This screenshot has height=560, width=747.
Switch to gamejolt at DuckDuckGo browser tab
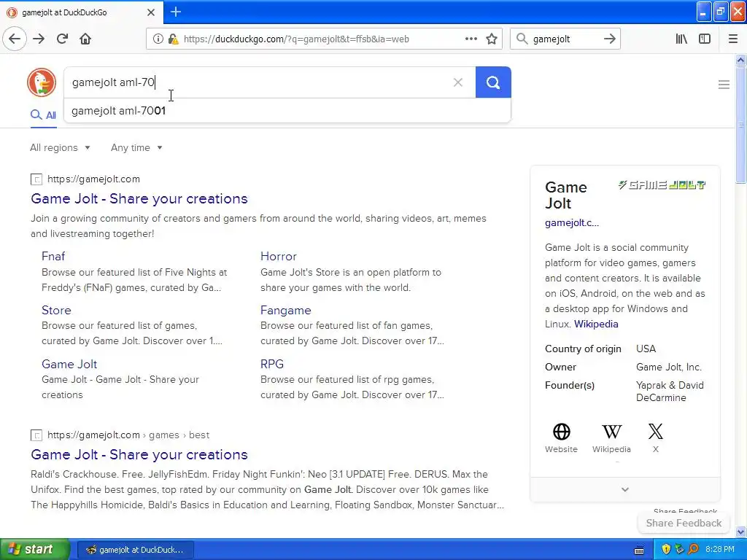pos(82,12)
